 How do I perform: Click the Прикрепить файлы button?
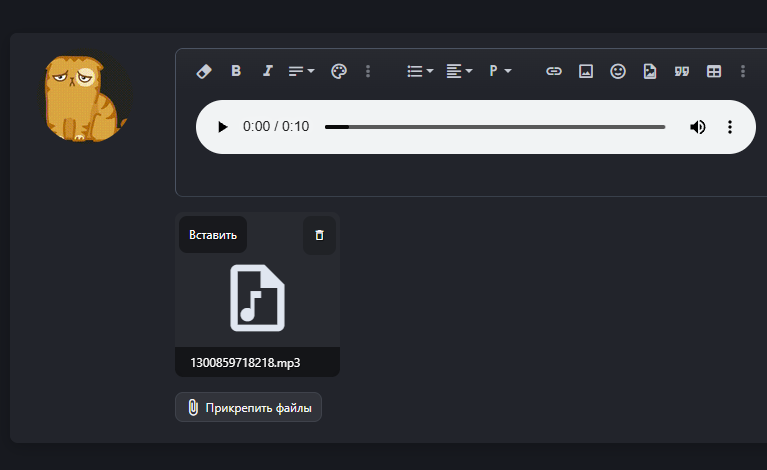click(x=249, y=408)
